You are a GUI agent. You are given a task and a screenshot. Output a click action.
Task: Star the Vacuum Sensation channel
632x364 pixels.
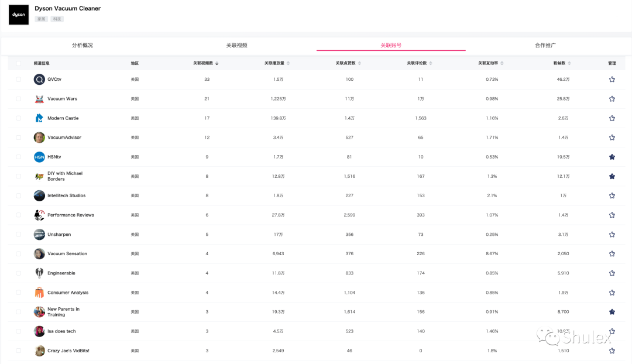[x=612, y=253]
